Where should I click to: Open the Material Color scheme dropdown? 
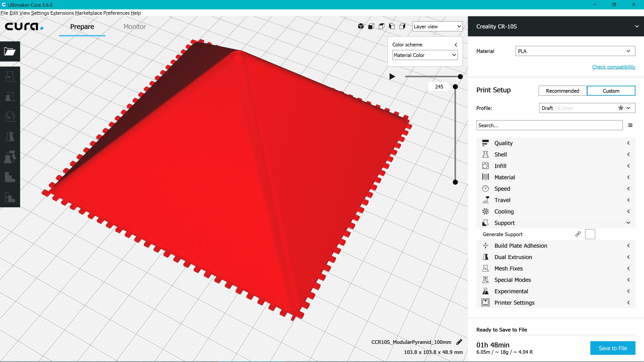[x=425, y=55]
